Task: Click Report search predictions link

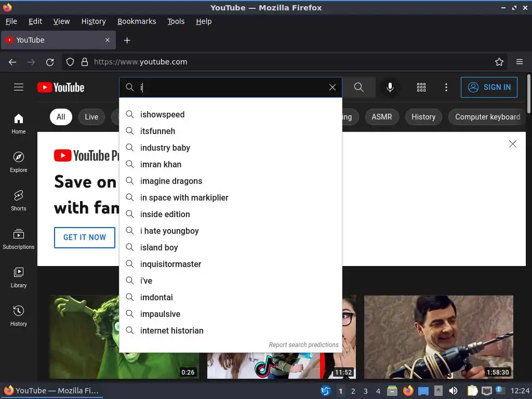Action: coord(303,345)
